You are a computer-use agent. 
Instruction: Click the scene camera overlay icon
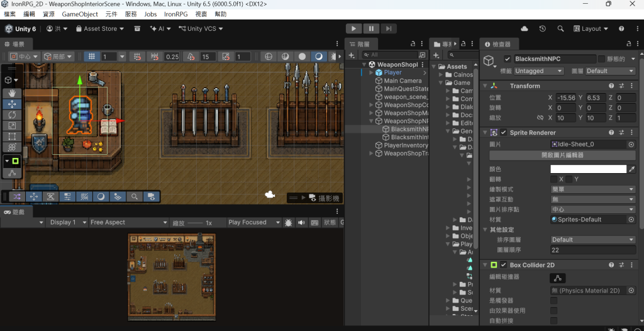tap(151, 196)
